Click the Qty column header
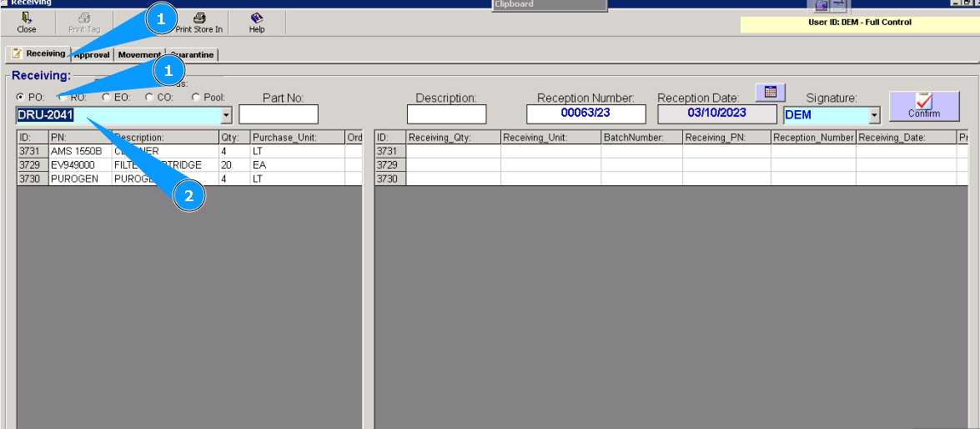Viewport: 980px width, 429px height. coord(234,138)
